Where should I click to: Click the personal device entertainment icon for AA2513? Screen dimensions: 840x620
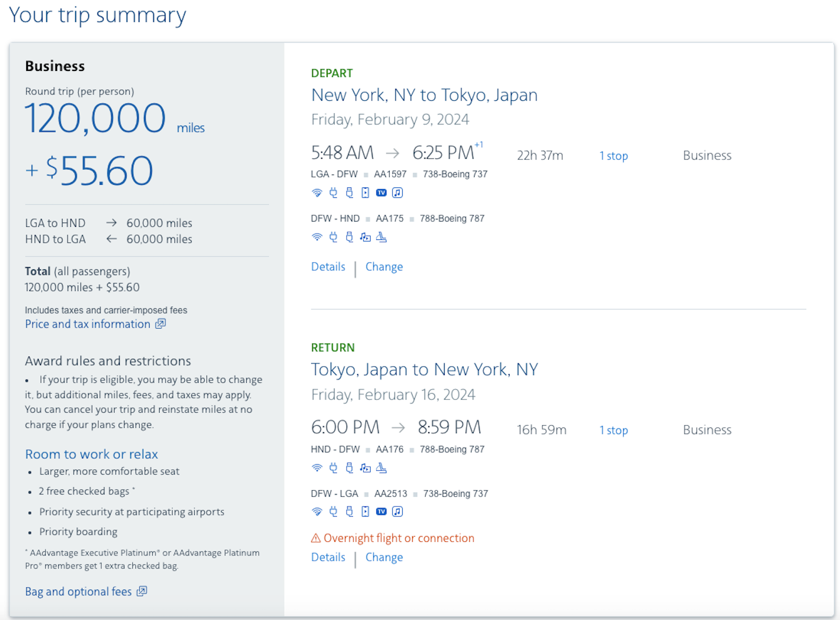365,511
